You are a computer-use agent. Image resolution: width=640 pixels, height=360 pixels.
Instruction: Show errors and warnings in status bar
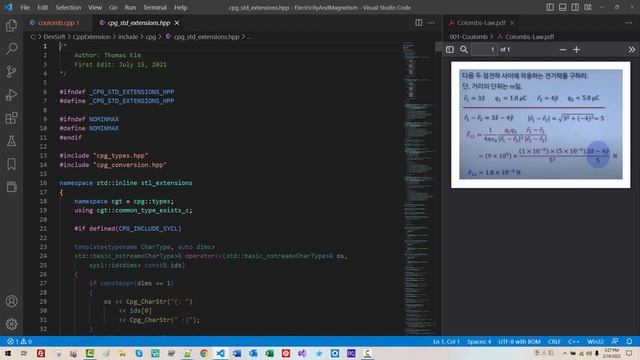pyautogui.click(x=19, y=341)
